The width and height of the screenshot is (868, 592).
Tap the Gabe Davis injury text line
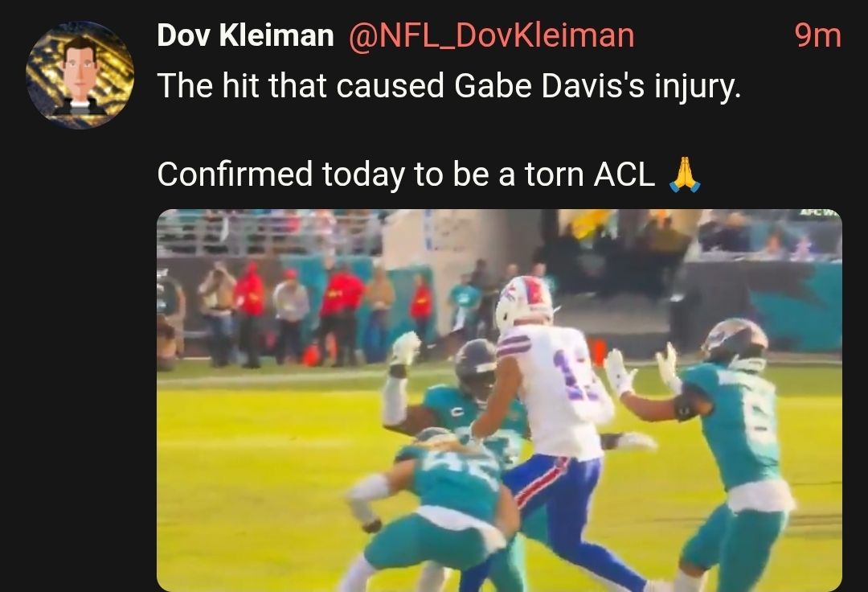[449, 86]
